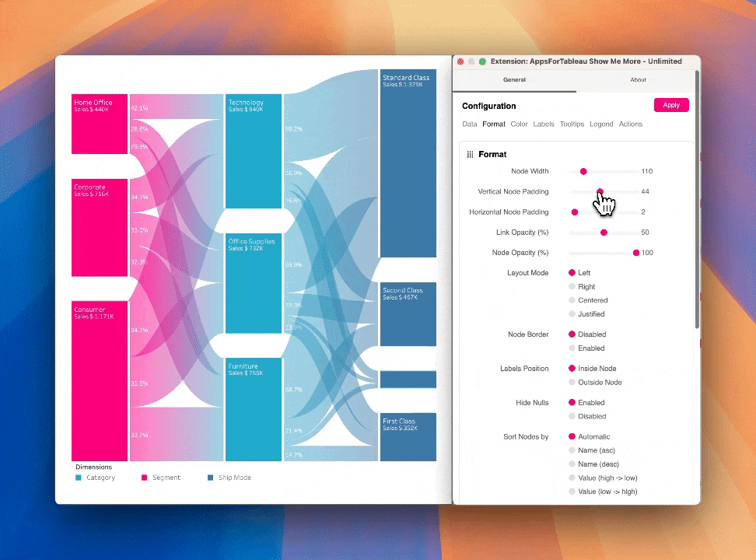
Task: Click the Ship Mode legend square
Action: click(210, 478)
